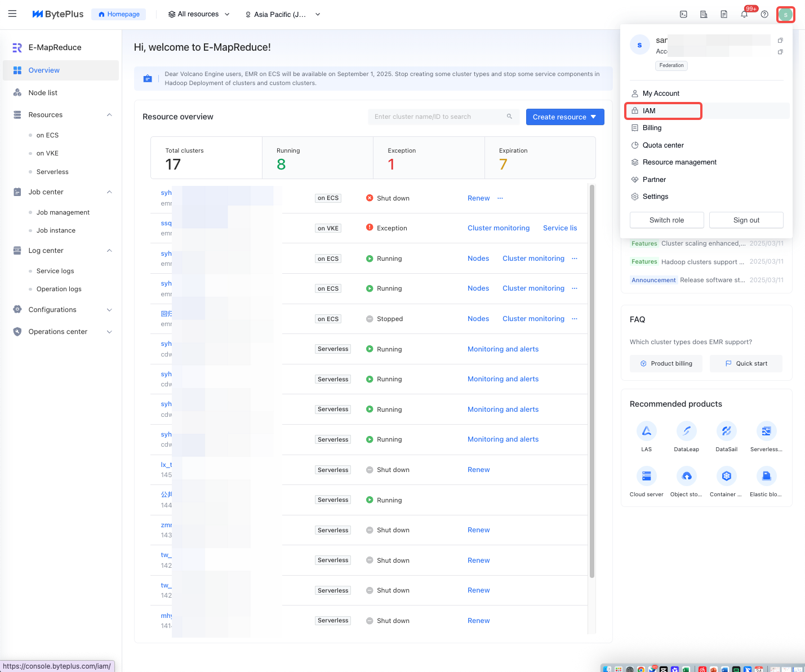Open the help question mark icon
This screenshot has width=805, height=672.
point(764,15)
